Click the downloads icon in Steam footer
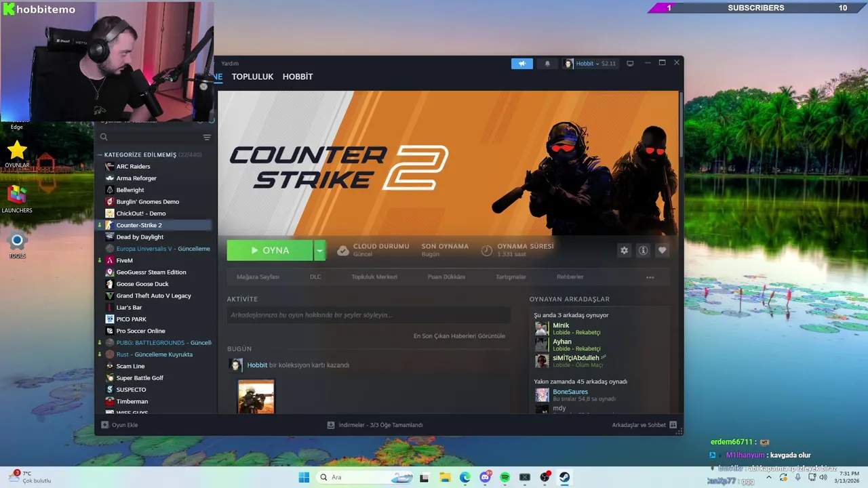Viewport: 868px width, 488px height. pos(331,425)
